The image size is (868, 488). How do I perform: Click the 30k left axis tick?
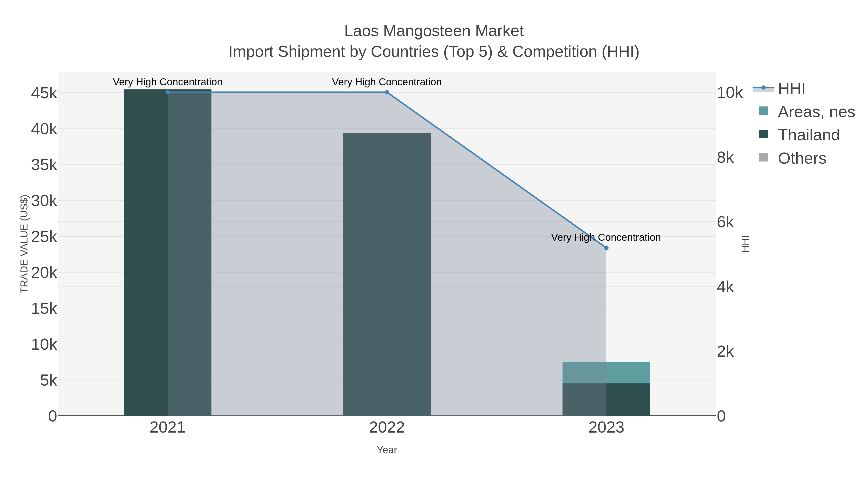pyautogui.click(x=44, y=201)
